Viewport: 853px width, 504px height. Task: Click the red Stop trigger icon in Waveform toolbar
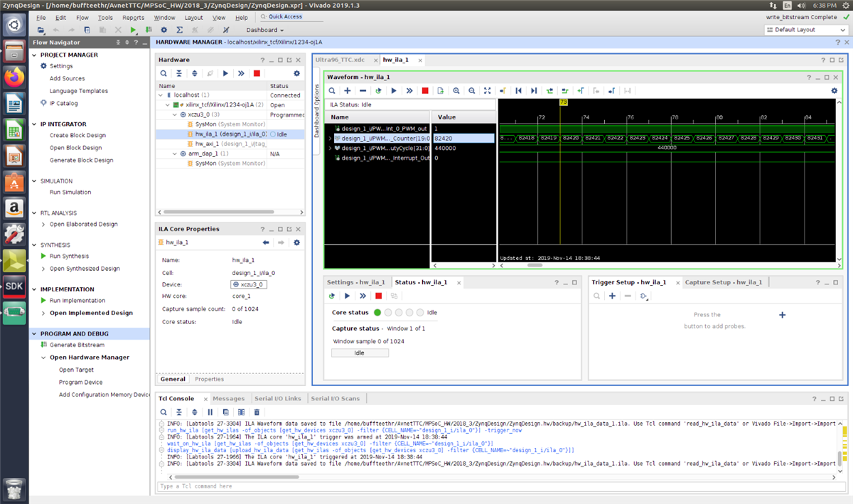[x=425, y=91]
